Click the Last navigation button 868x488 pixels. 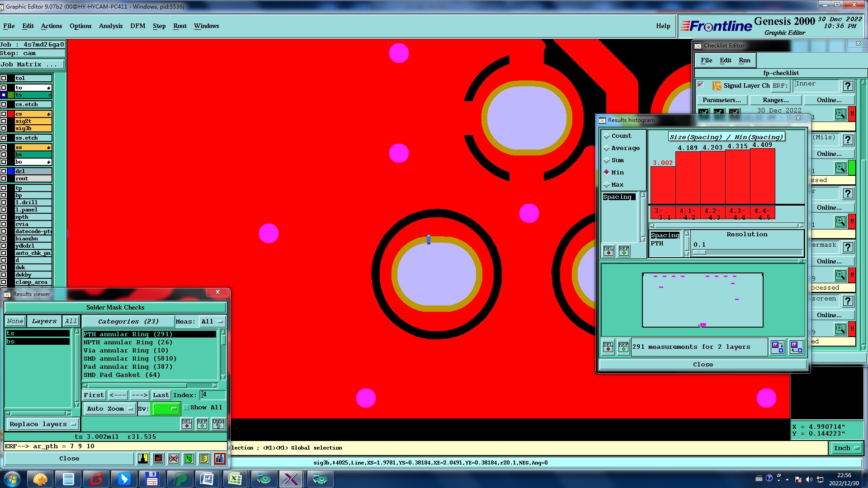point(160,395)
